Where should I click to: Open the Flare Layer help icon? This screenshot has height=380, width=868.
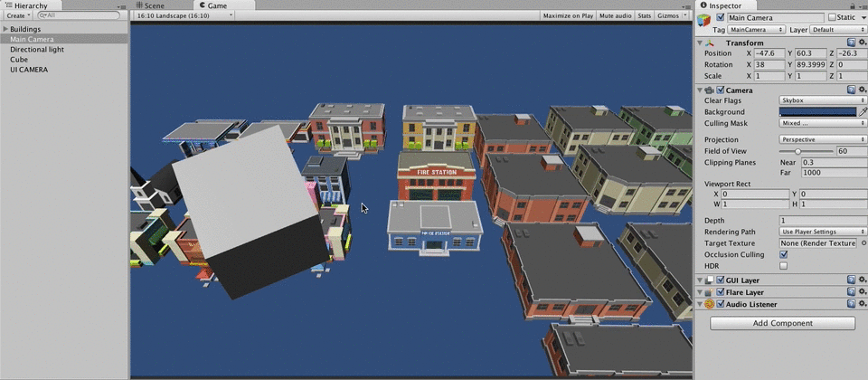pos(851,293)
